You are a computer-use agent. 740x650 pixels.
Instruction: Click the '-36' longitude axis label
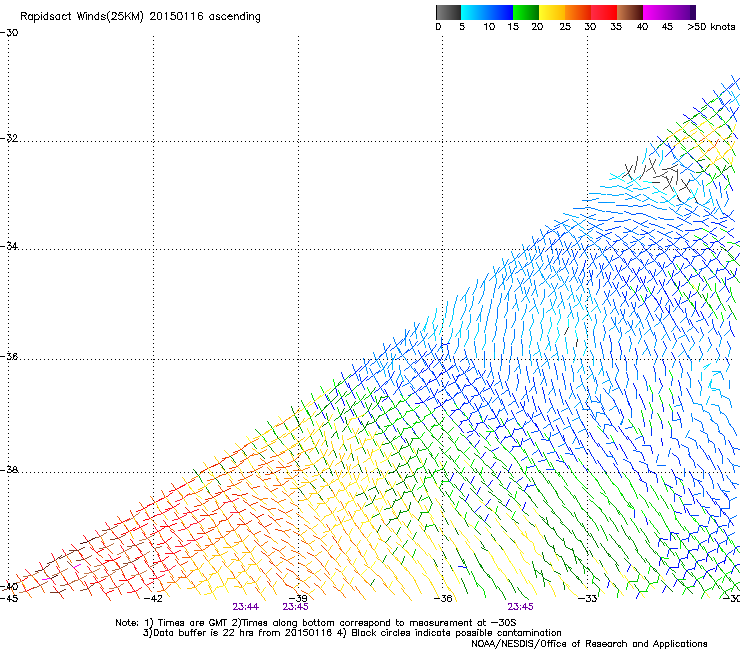pos(443,599)
